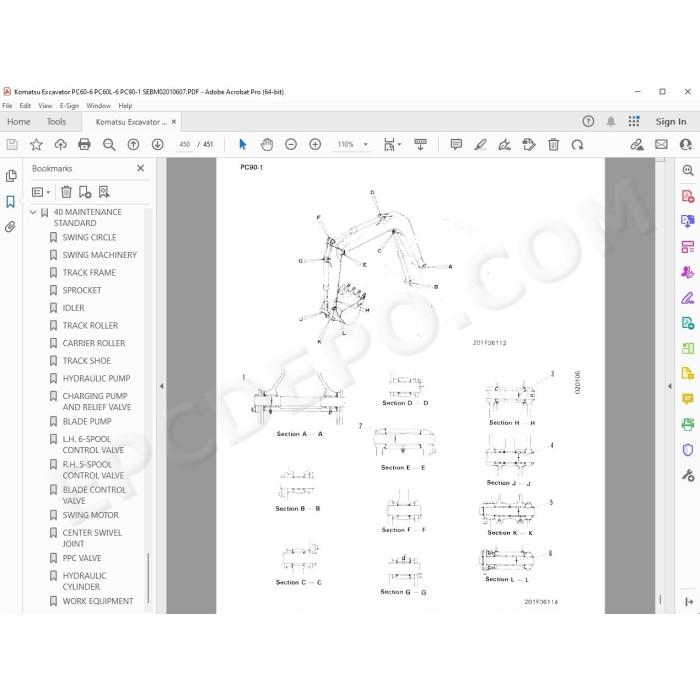Open the Protect shield tool

pos(688,450)
